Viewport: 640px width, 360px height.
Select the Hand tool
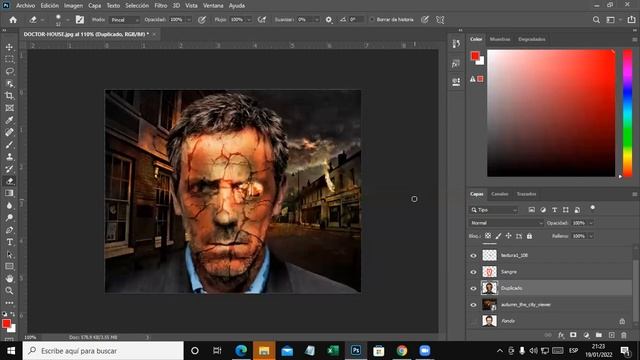[9, 278]
